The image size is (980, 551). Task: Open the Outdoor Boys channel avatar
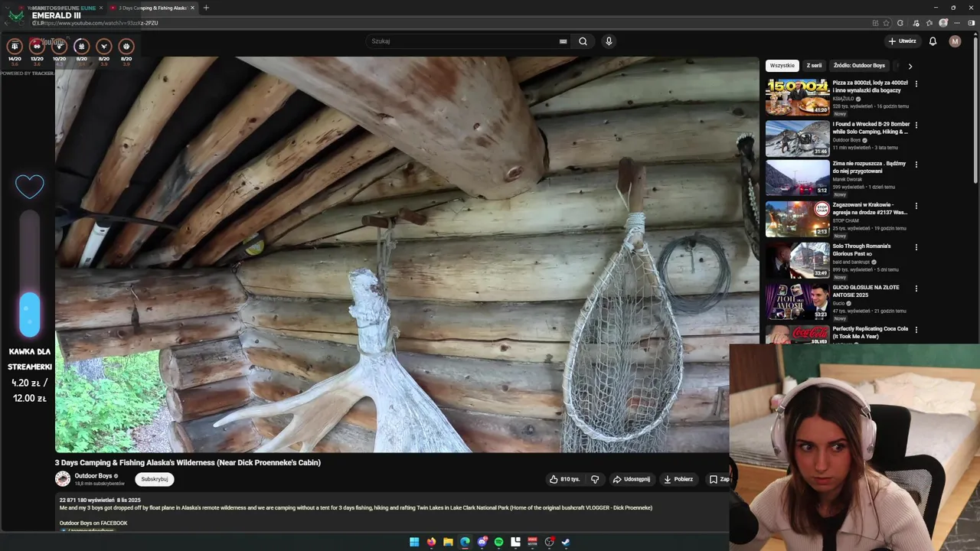pyautogui.click(x=63, y=479)
